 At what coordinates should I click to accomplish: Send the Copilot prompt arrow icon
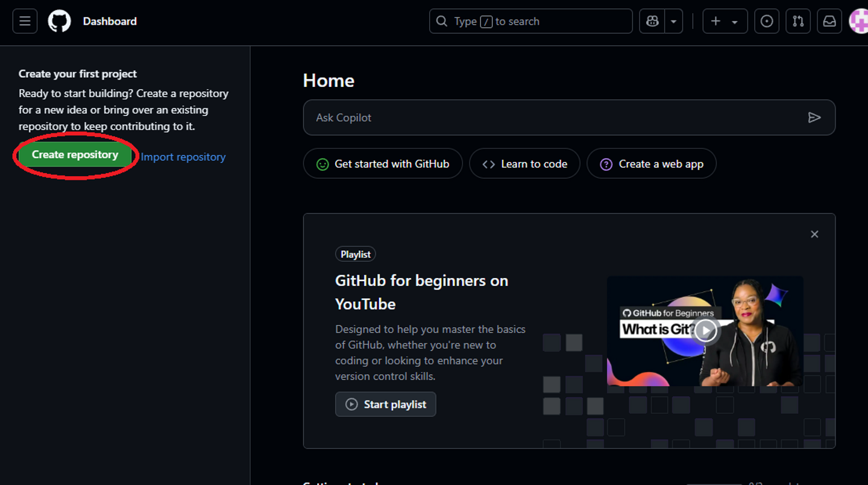(x=814, y=118)
